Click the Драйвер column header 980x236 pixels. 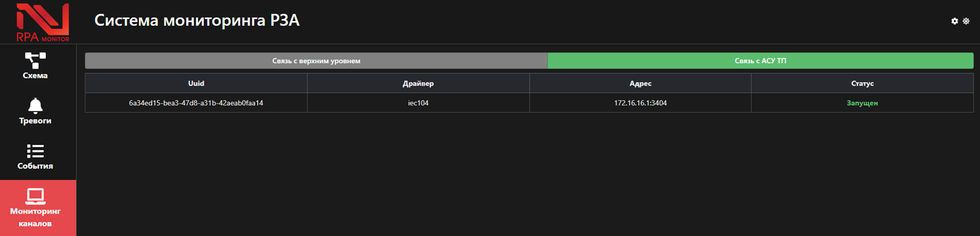tap(418, 83)
